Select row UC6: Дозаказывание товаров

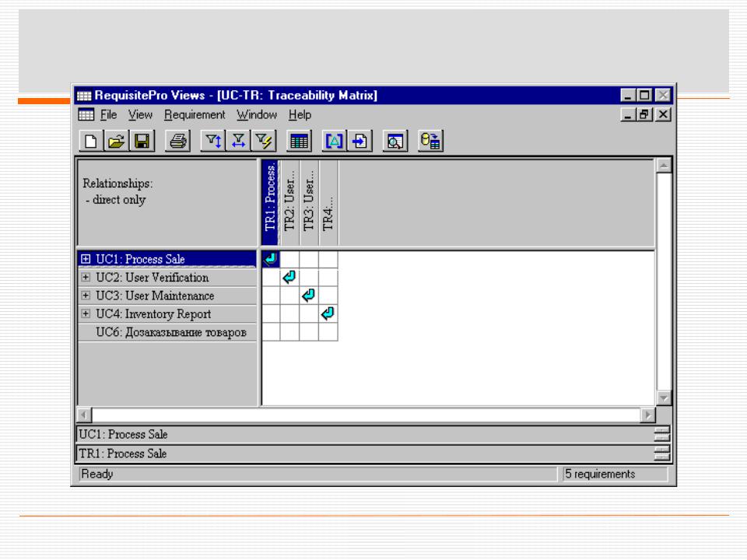[x=167, y=332]
